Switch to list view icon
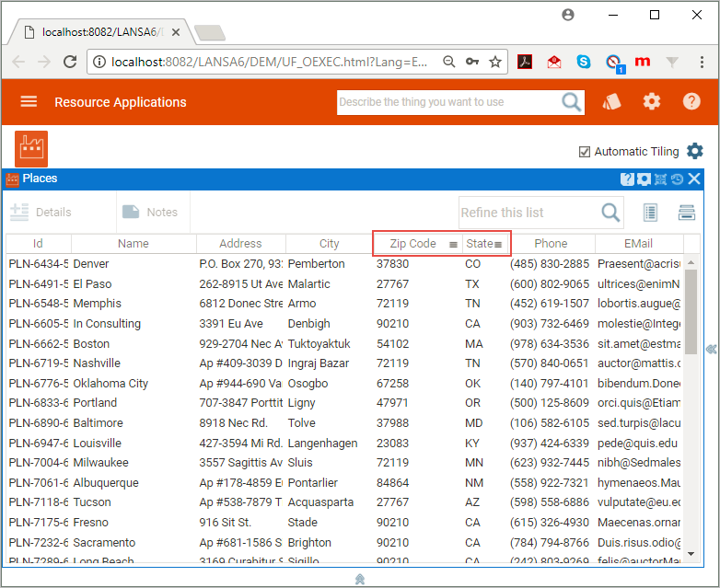Screen dimensions: 720x588 click(650, 213)
